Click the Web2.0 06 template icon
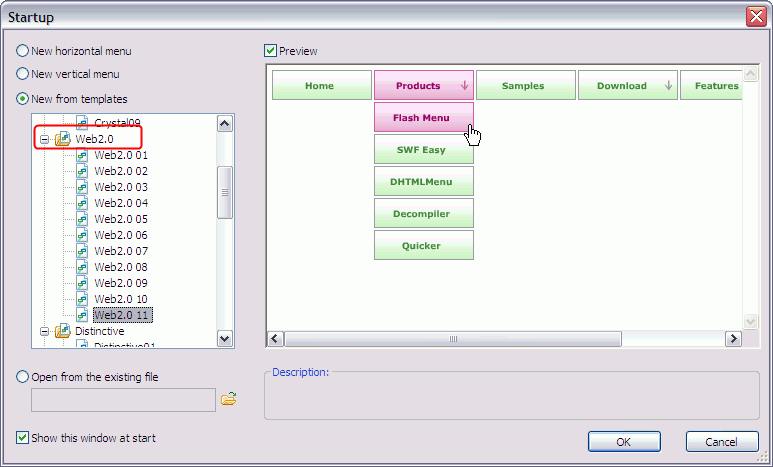The height and width of the screenshot is (467, 773). [x=82, y=235]
